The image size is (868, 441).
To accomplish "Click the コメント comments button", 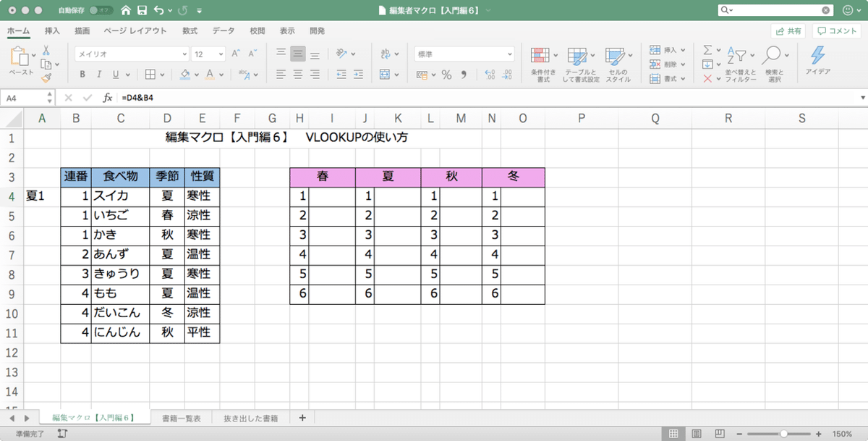I will pos(838,31).
